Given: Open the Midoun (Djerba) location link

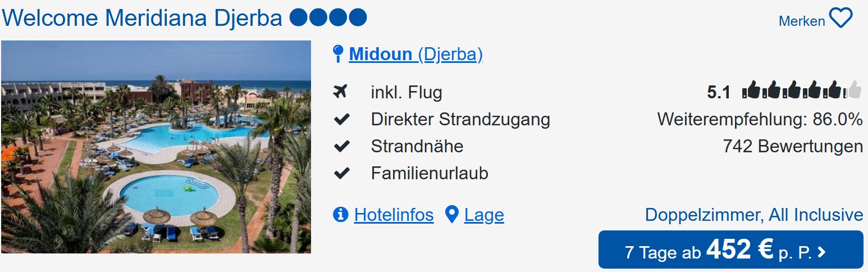Looking at the screenshot, I should pos(415,55).
